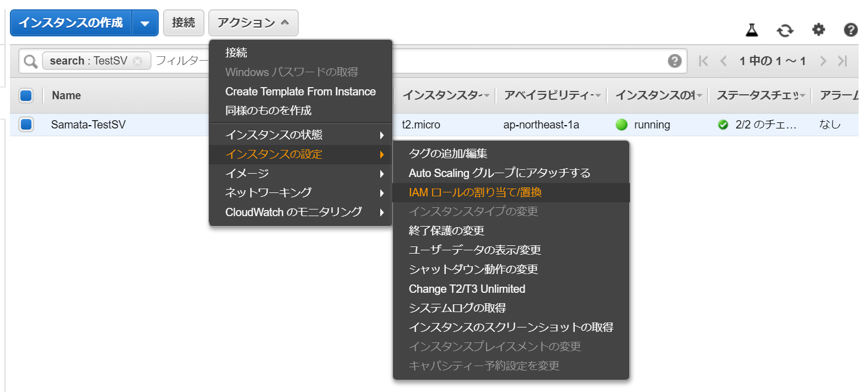868x392 pixels.
Task: Remove the TestSV search filter tag
Action: point(138,61)
